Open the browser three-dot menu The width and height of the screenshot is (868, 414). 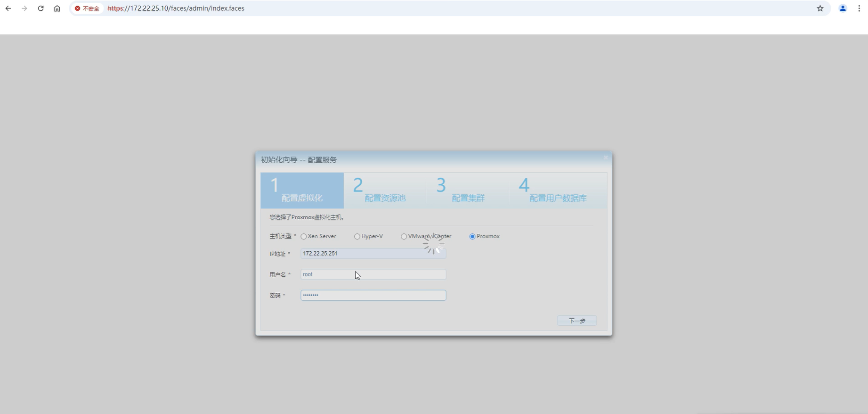(859, 8)
